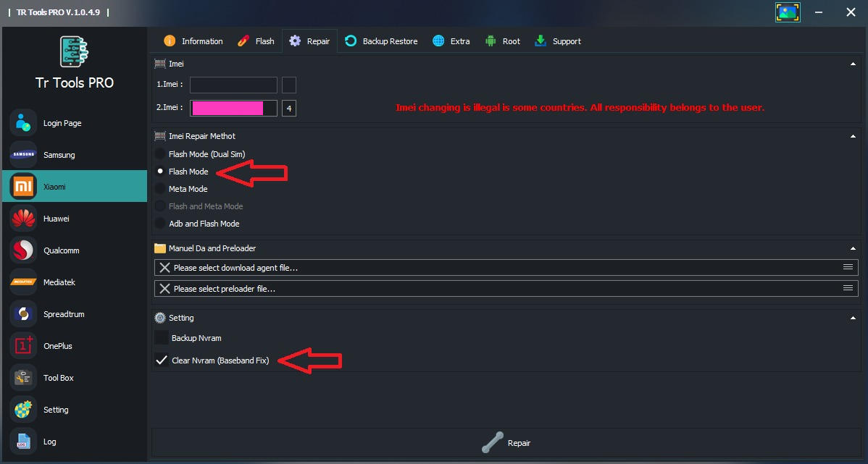Uncheck Clear Nvram (Baseband Fix)
The height and width of the screenshot is (464, 868).
(x=161, y=360)
